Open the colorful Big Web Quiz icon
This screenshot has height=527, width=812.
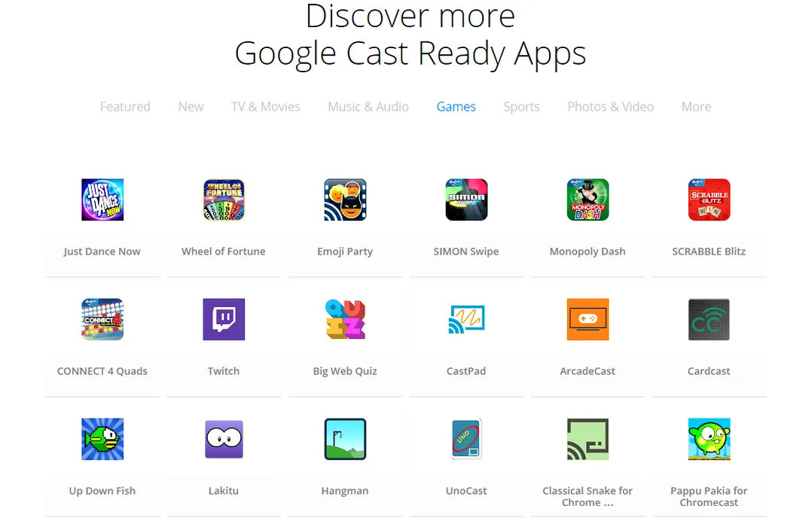345,319
